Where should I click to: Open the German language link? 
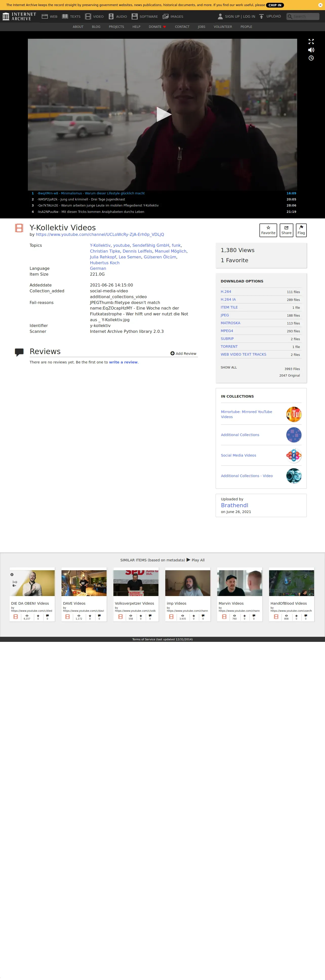pos(98,269)
